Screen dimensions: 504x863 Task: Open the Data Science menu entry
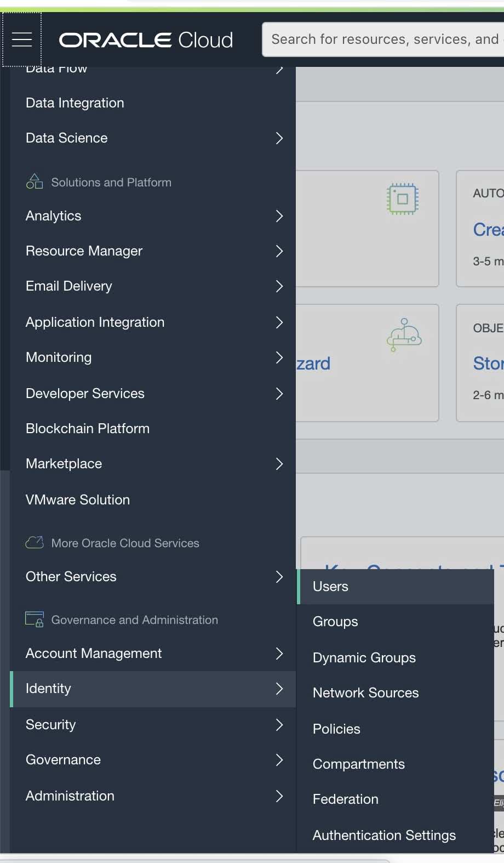(x=67, y=138)
